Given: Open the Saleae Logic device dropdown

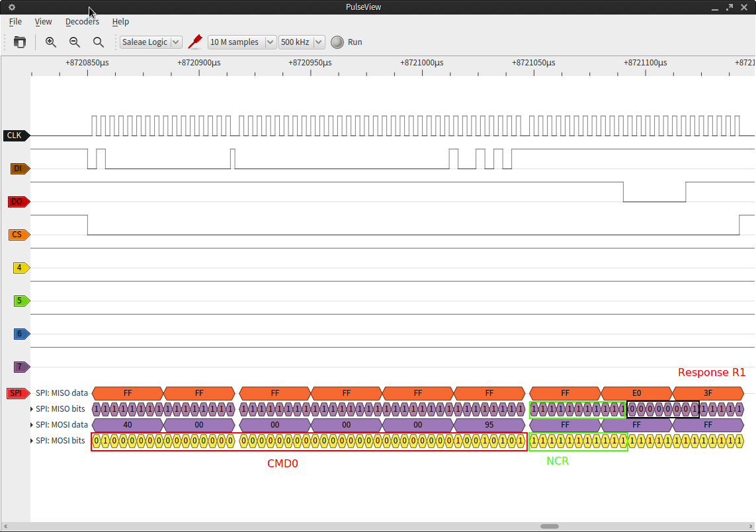Looking at the screenshot, I should tap(151, 42).
